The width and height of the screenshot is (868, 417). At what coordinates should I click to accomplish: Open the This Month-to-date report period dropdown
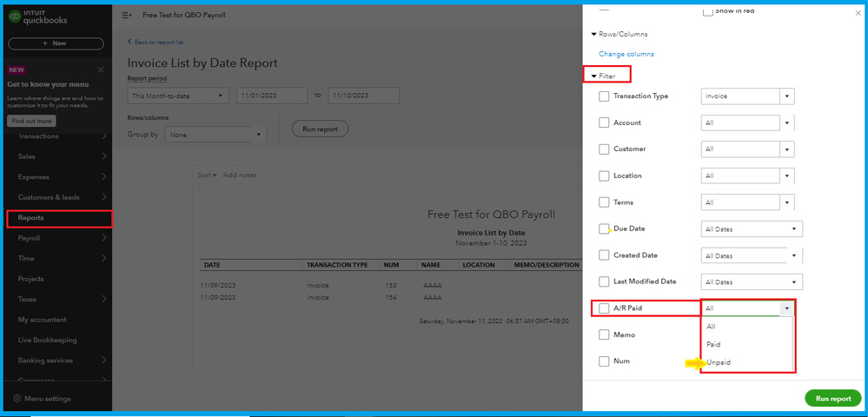click(x=178, y=96)
